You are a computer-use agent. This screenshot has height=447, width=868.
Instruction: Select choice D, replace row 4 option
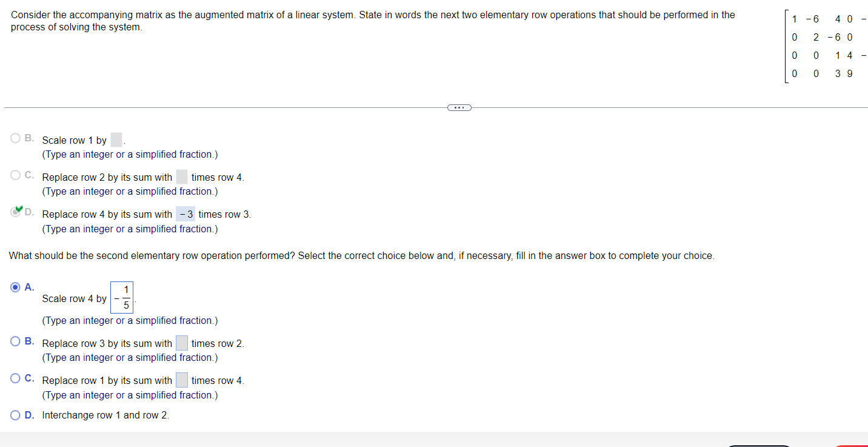point(14,212)
